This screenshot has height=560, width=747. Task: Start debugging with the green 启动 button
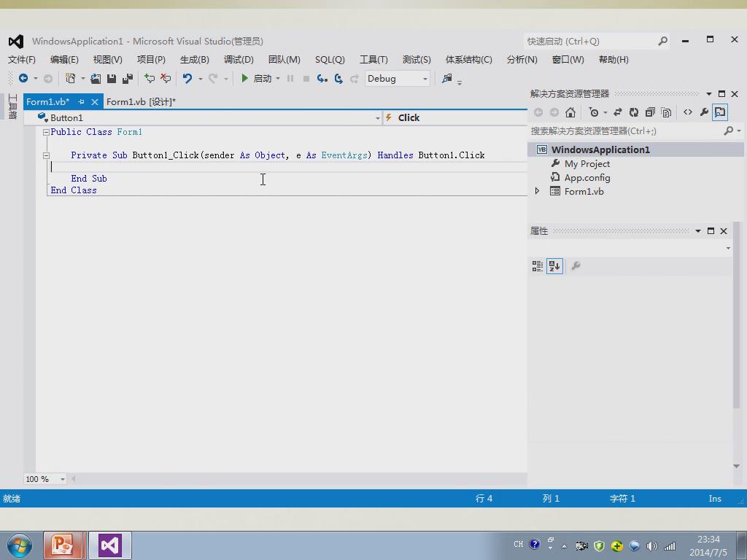(256, 78)
